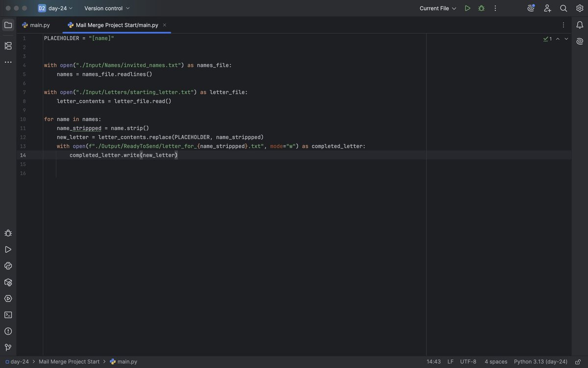Viewport: 588px width, 368px height.
Task: Show more tool windows ellipsis in left sidebar
Action: 8,62
